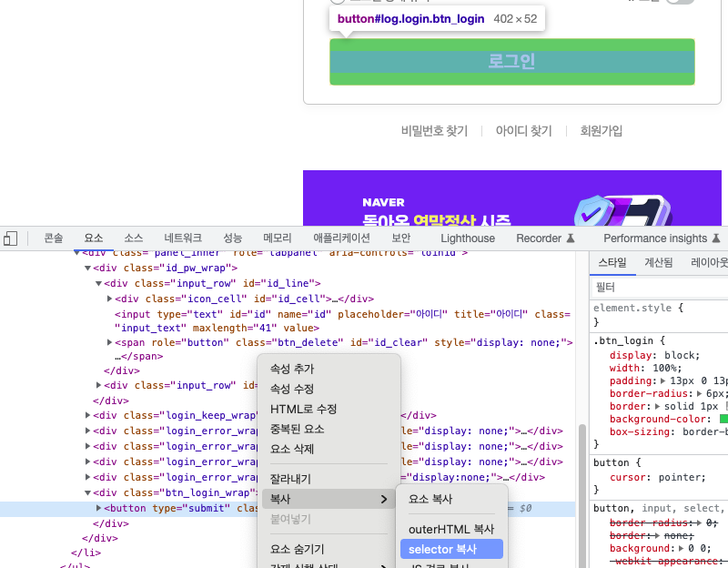Switch to the 요소 tab
Viewport: 728px width, 568px height.
94,238
